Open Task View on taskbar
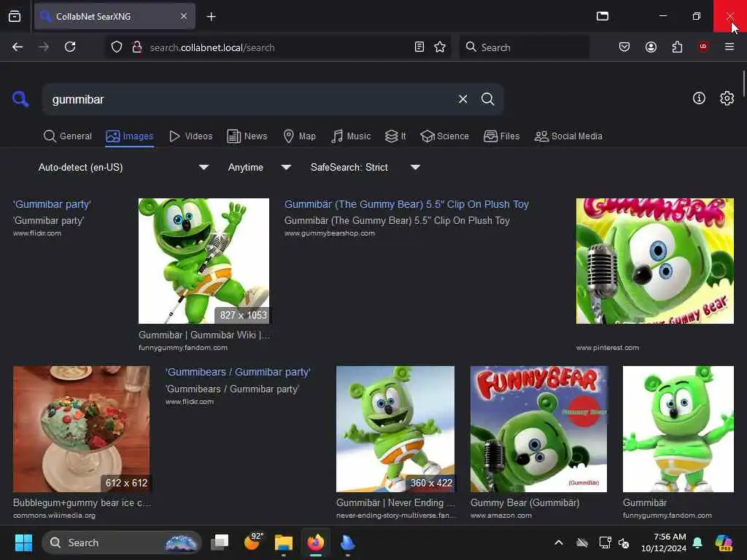Screen dimensions: 747x560 tap(220, 542)
